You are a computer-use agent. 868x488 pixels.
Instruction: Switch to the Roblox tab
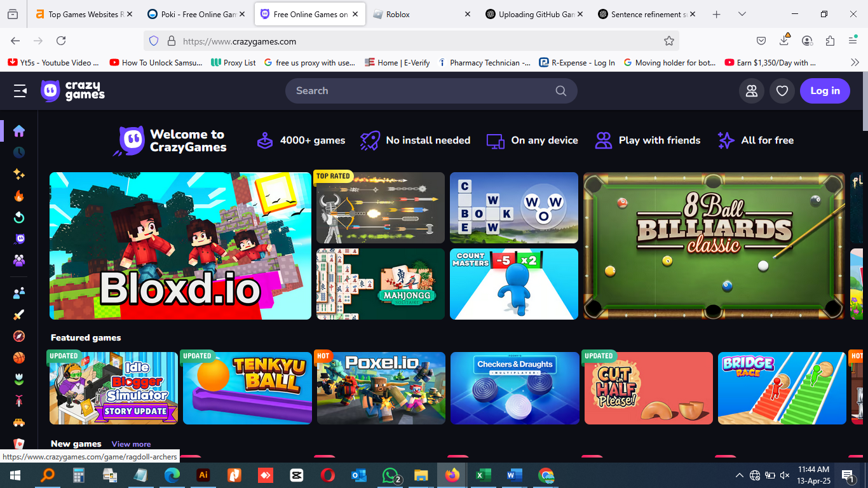(421, 14)
